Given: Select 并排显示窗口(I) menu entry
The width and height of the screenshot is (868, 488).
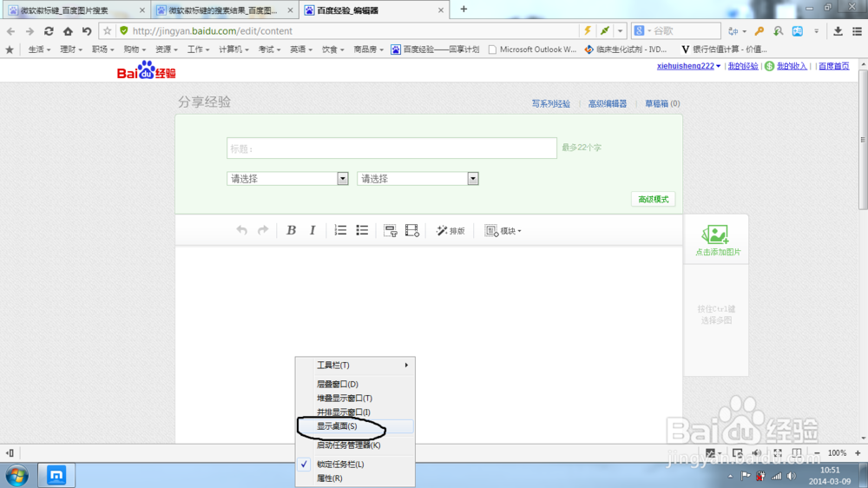Looking at the screenshot, I should coord(355,412).
